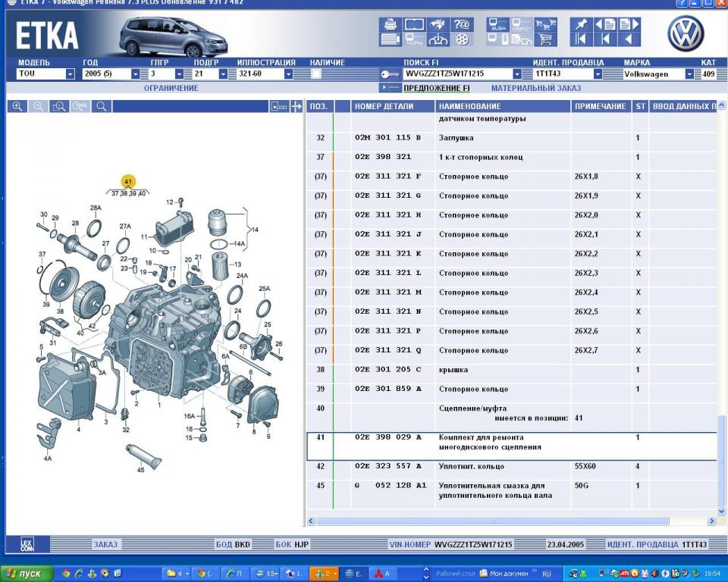Click the plain magnifier icon above the illustration
Viewport: 728px width, 582px height.
click(101, 107)
